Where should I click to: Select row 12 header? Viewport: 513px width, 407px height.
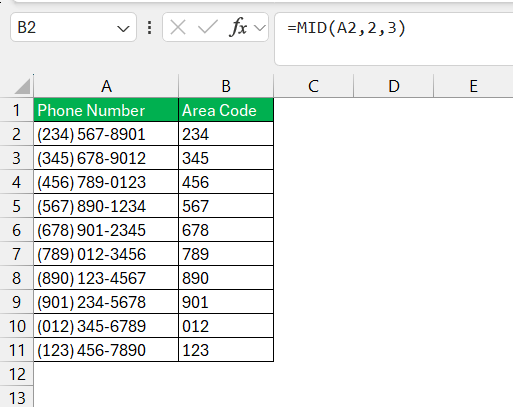point(17,374)
